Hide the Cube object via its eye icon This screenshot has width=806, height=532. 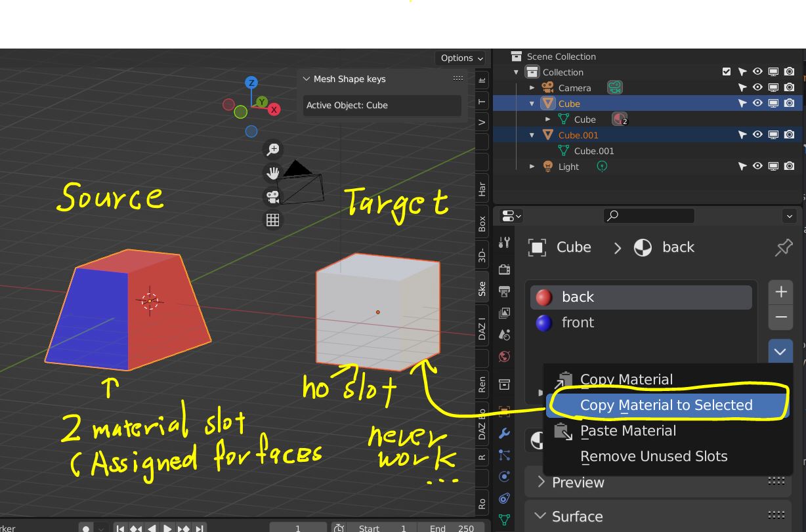pos(757,103)
